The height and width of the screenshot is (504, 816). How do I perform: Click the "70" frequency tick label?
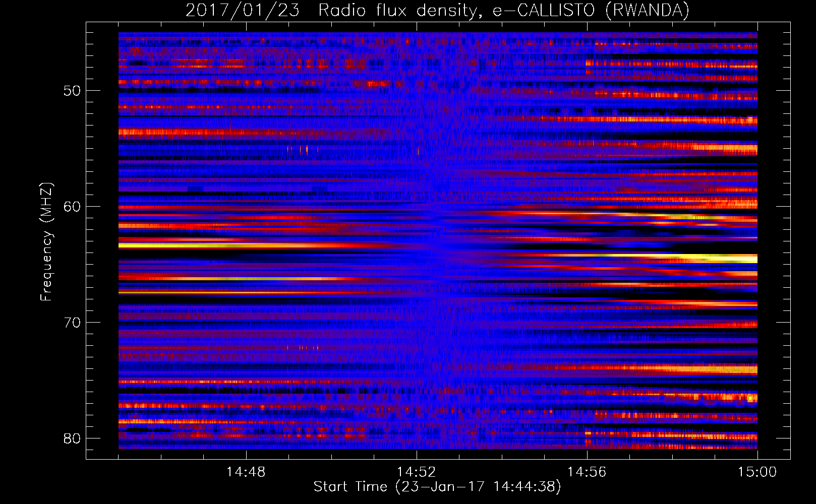coord(72,323)
